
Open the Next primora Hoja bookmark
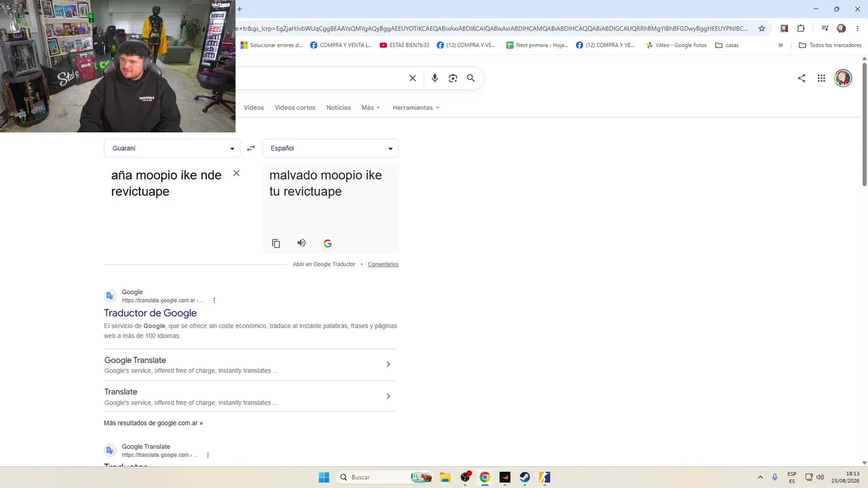point(537,45)
